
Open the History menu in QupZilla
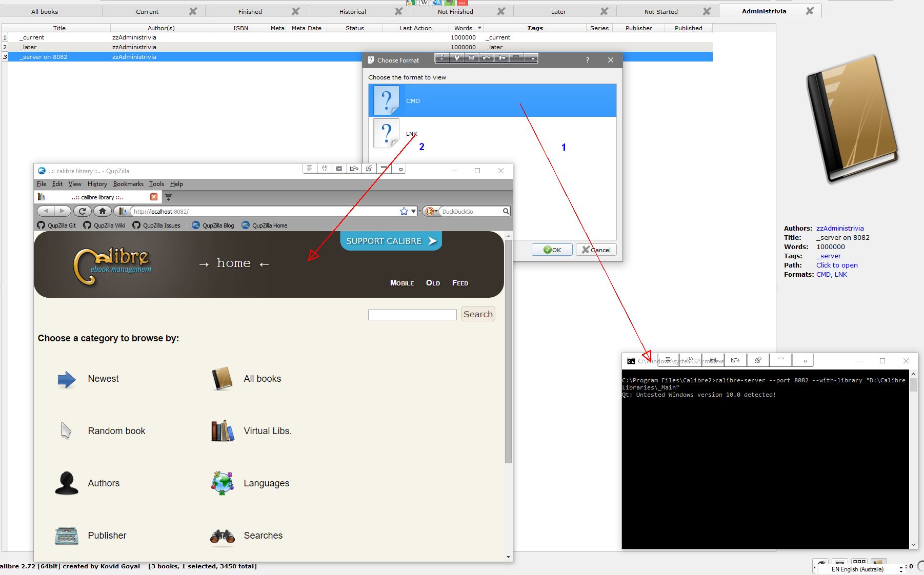(97, 184)
